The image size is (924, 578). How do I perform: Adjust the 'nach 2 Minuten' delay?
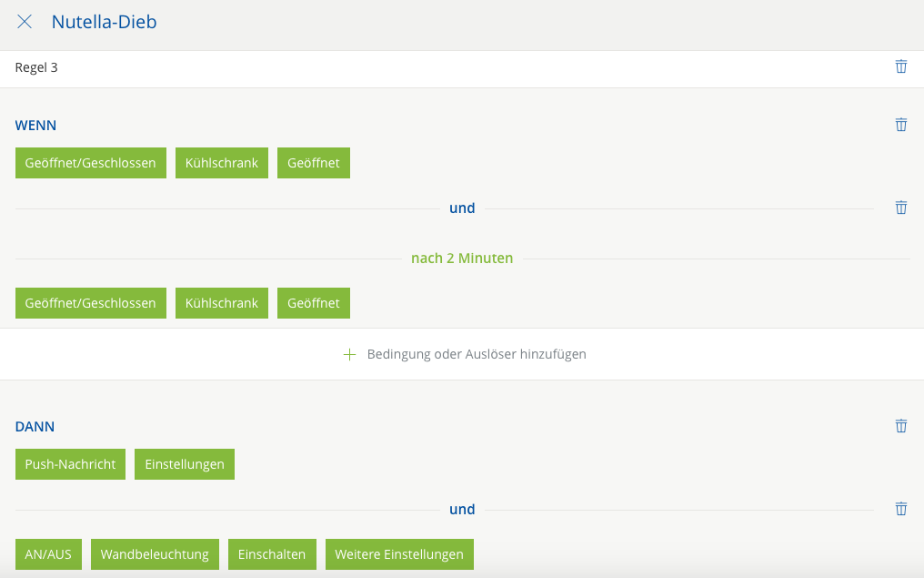coord(462,259)
